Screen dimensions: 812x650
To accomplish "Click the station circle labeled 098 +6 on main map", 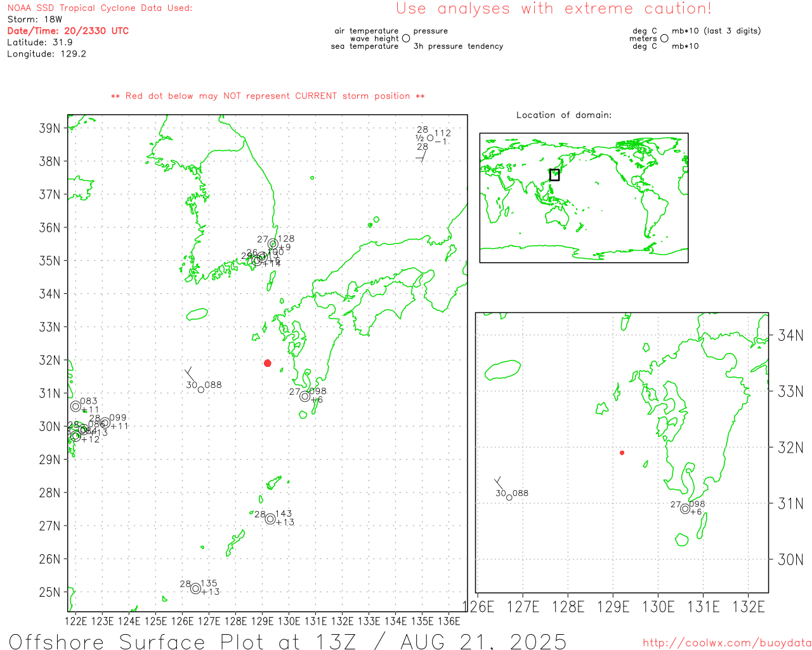I will (x=305, y=396).
